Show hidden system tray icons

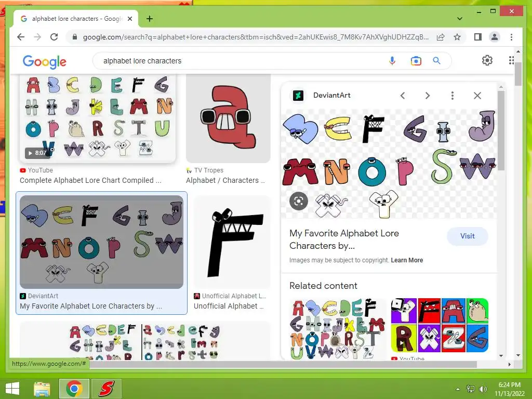click(x=458, y=389)
